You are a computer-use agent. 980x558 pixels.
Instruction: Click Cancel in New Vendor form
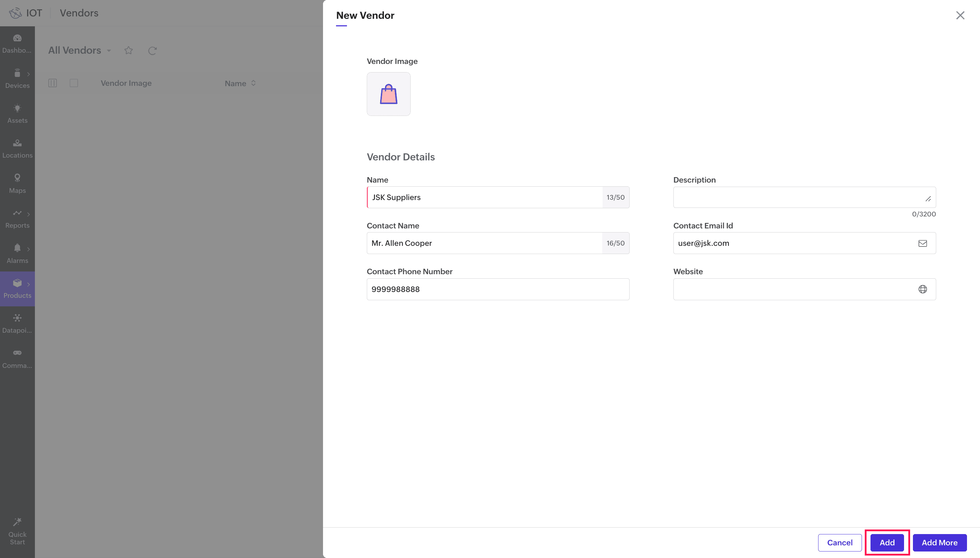840,542
